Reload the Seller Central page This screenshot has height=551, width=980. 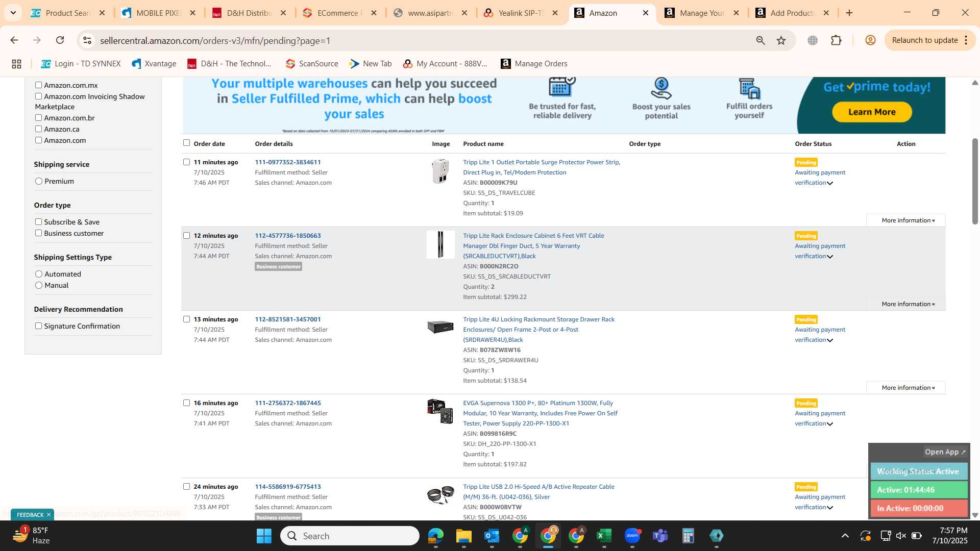coord(60,40)
